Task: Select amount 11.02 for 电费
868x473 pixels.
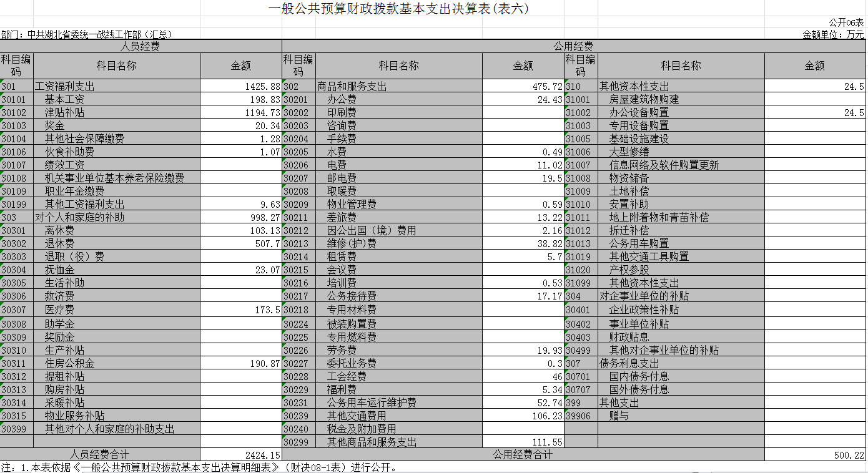Action: pos(523,165)
